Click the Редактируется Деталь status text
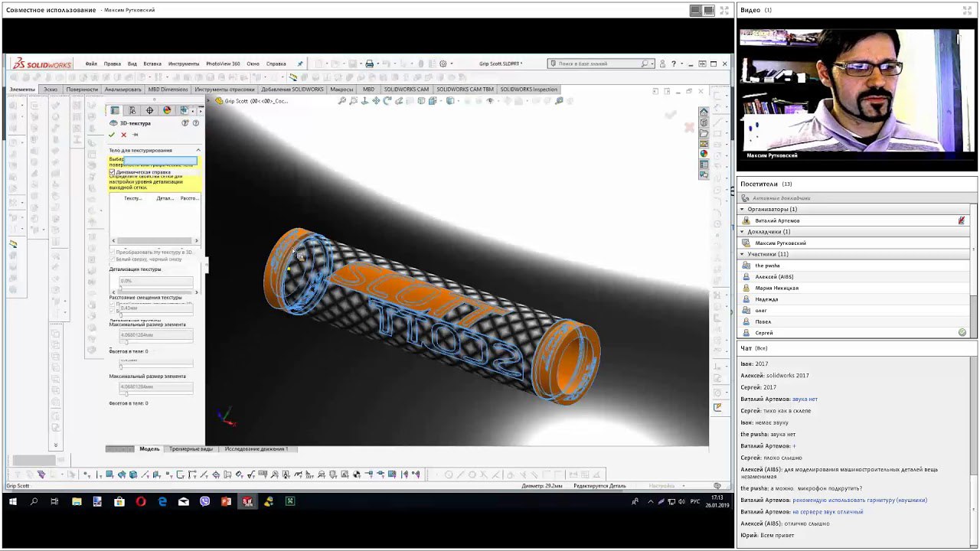The image size is (980, 551). point(599,486)
